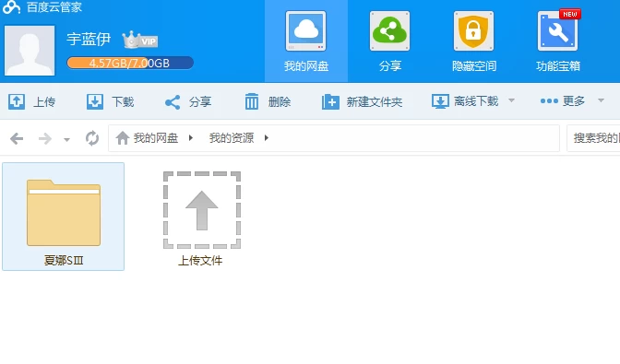Click the 分享 share toolbar button
The width and height of the screenshot is (620, 364).
coord(188,102)
